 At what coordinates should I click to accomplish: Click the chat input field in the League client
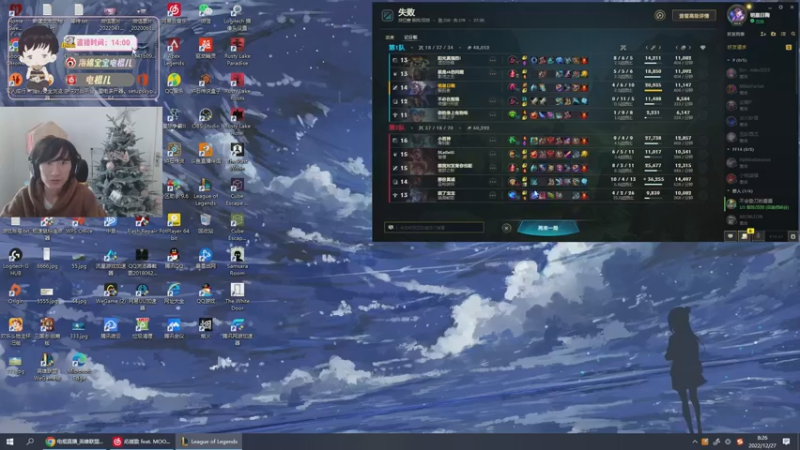click(x=434, y=227)
